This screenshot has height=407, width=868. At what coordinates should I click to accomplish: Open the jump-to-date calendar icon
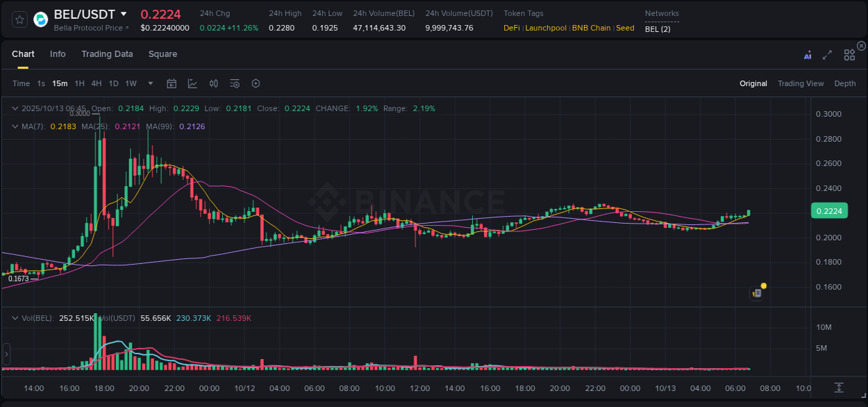click(172, 83)
